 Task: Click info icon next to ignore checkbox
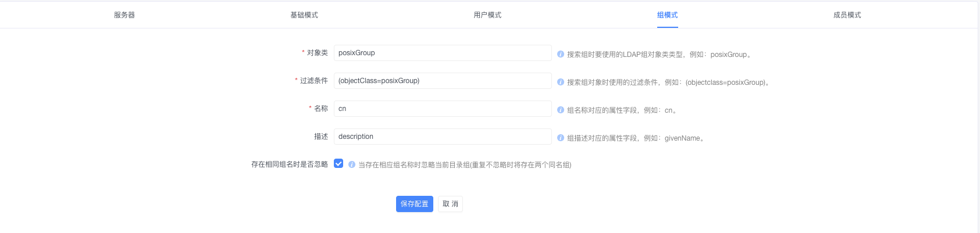[x=352, y=164]
